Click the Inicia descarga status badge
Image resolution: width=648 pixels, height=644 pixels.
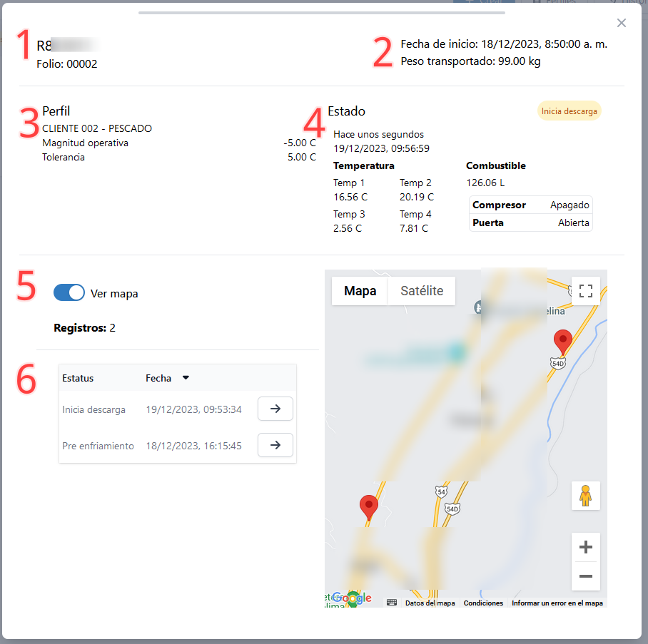pyautogui.click(x=569, y=111)
